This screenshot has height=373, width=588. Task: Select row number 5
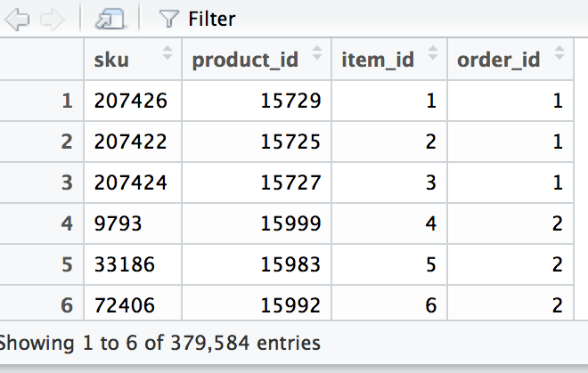pyautogui.click(x=65, y=265)
